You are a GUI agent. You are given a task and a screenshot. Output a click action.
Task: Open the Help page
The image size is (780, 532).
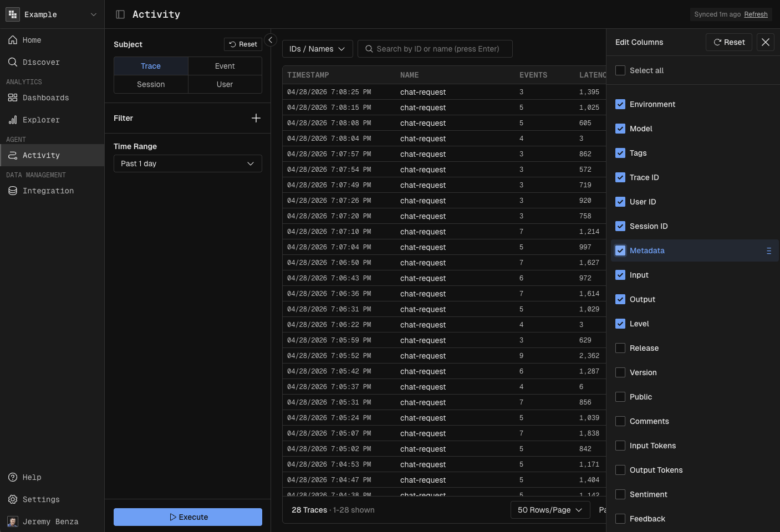32,478
